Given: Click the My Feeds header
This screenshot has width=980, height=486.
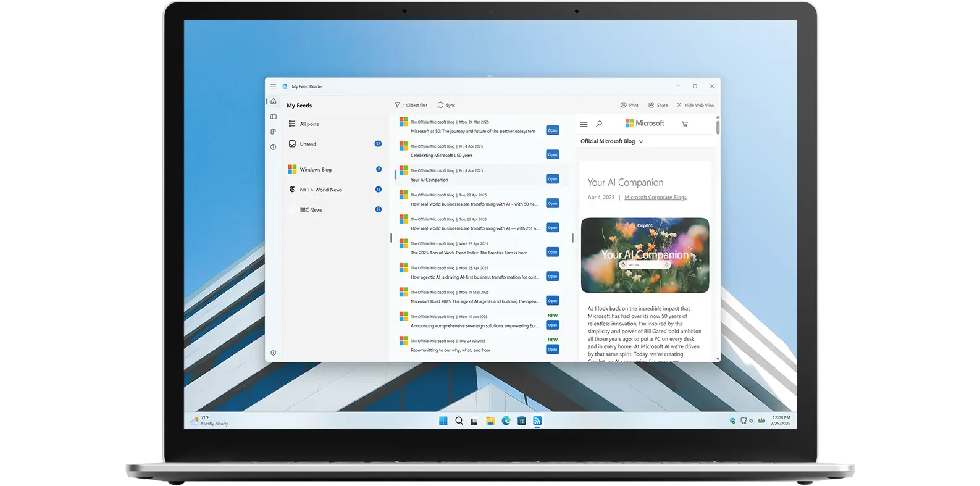Looking at the screenshot, I should 299,106.
